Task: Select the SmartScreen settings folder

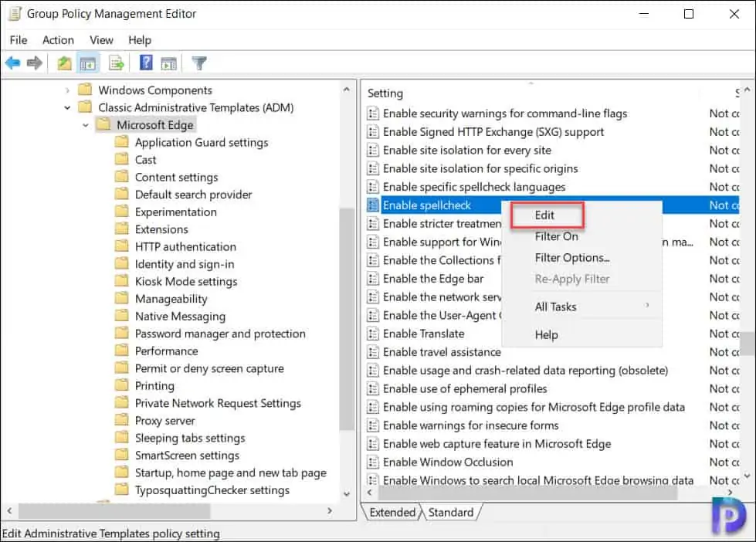Action: pos(187,456)
